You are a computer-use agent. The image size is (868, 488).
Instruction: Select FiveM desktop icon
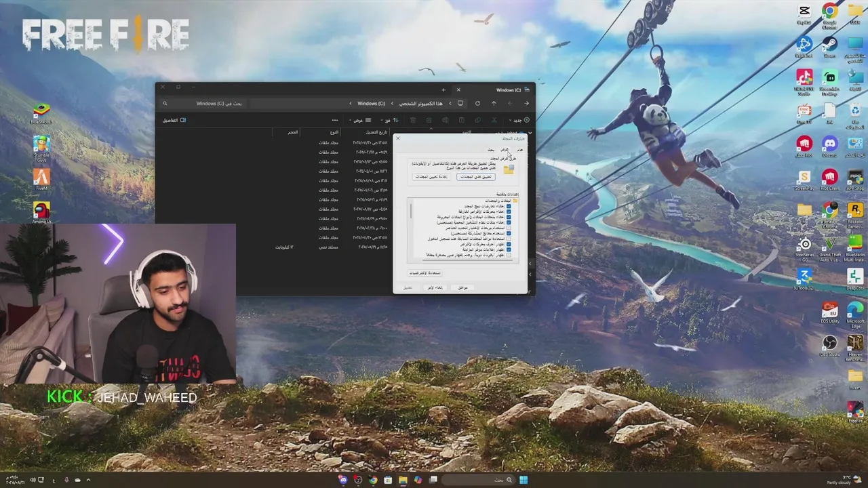41,179
